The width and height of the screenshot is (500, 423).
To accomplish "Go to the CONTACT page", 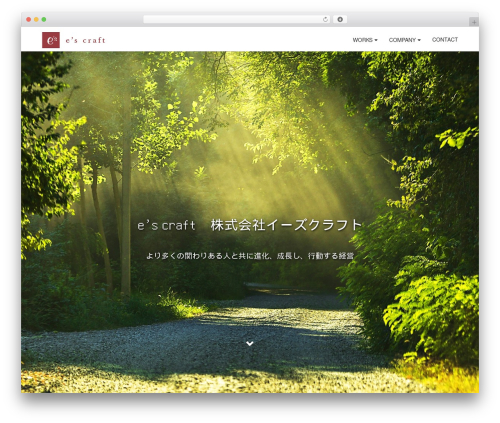I will 445,39.
